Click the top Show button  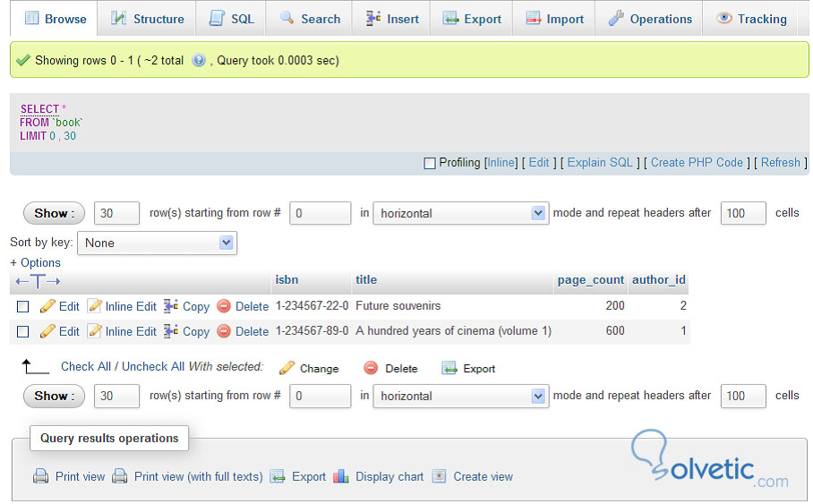point(54,213)
